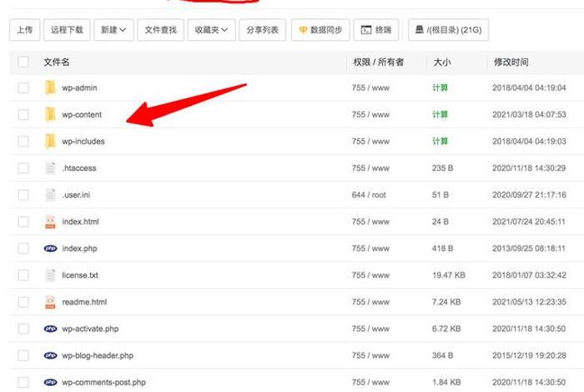Viewport: 584px width, 392px height.
Task: Sort by the 修改时间 column header
Action: tap(511, 62)
